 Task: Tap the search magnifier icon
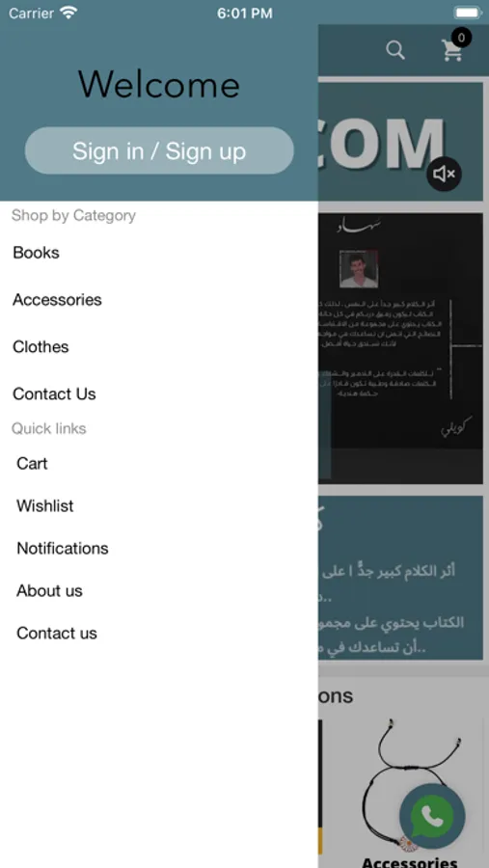(395, 50)
